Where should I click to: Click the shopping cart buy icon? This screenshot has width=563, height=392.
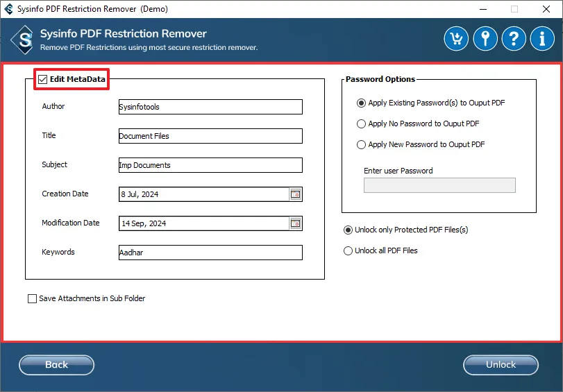(x=456, y=38)
